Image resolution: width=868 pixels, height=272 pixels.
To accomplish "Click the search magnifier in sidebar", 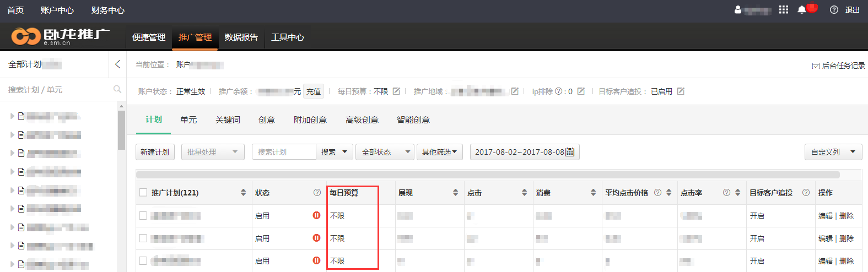I will click(117, 89).
